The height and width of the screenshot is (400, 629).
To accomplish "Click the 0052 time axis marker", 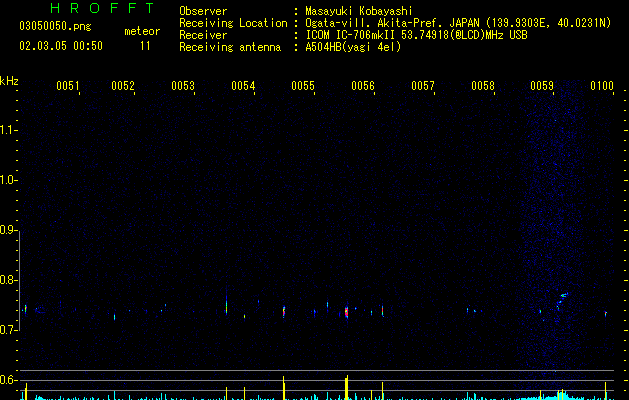I will point(123,85).
